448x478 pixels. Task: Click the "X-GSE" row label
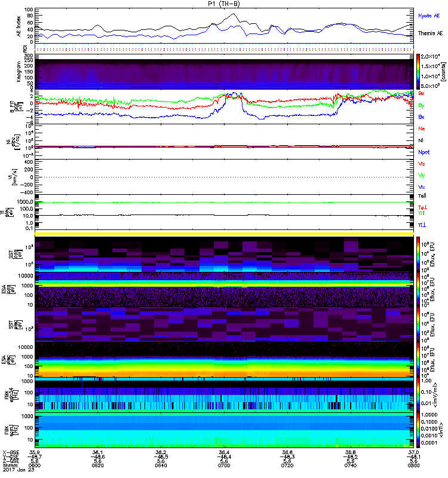coord(11,452)
